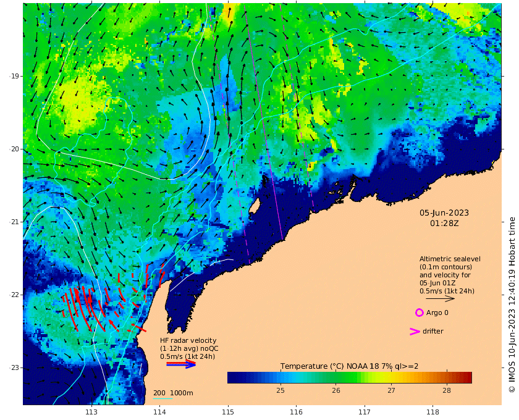Click longitude axis label 113
Image resolution: width=519 pixels, height=420 pixels.
point(91,412)
